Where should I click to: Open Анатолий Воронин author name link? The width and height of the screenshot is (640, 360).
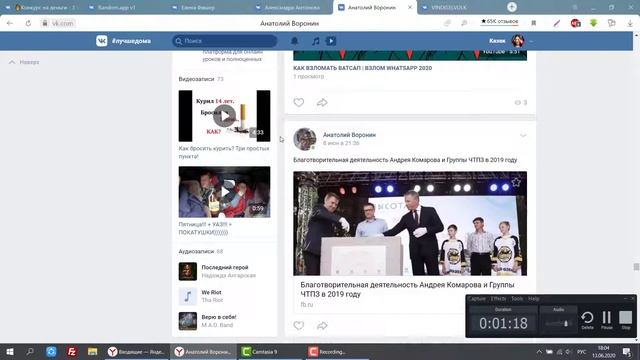[349, 135]
